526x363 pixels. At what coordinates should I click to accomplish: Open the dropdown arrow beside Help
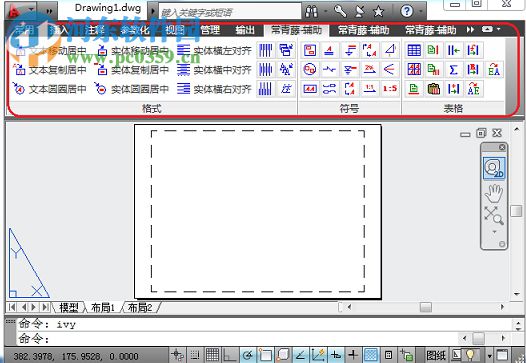coord(421,12)
